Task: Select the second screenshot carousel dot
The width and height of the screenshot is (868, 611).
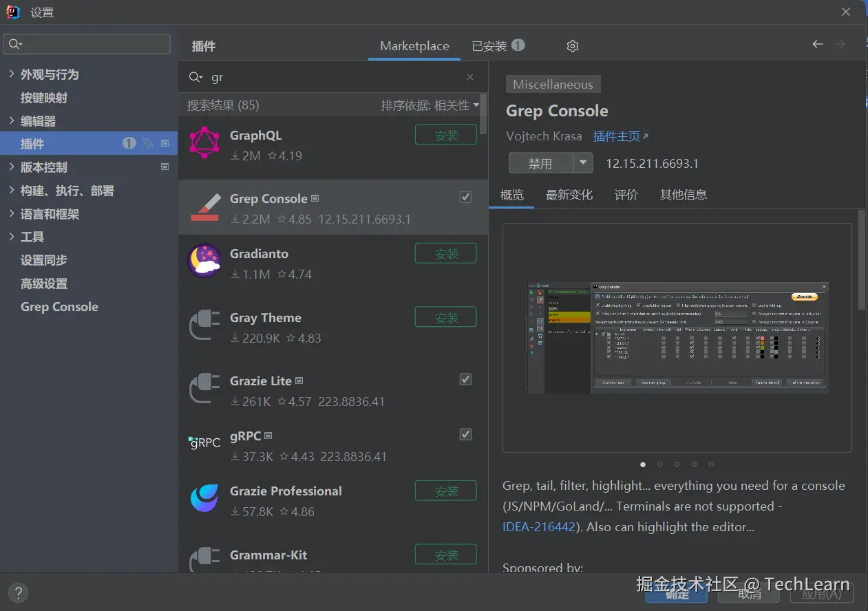Action: click(660, 464)
